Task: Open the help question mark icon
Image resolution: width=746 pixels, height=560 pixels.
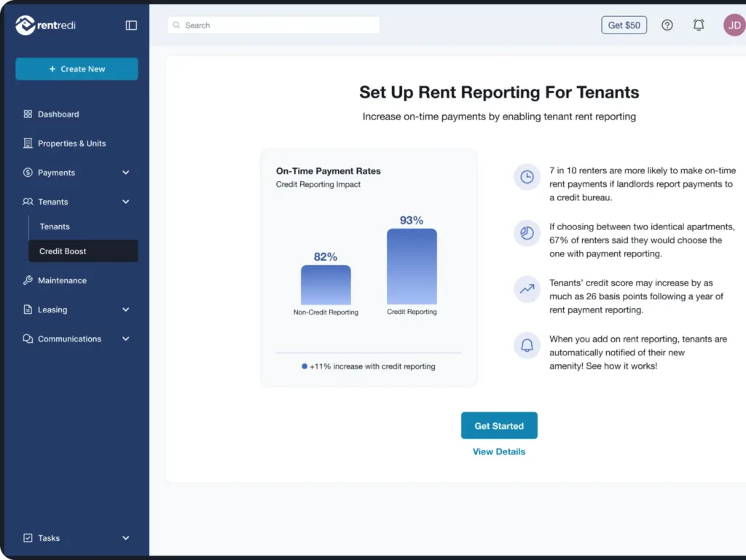Action: pyautogui.click(x=667, y=25)
